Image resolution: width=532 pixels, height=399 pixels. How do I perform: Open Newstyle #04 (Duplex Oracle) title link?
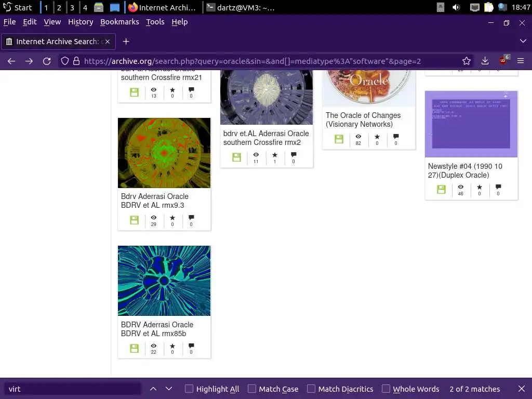465,170
